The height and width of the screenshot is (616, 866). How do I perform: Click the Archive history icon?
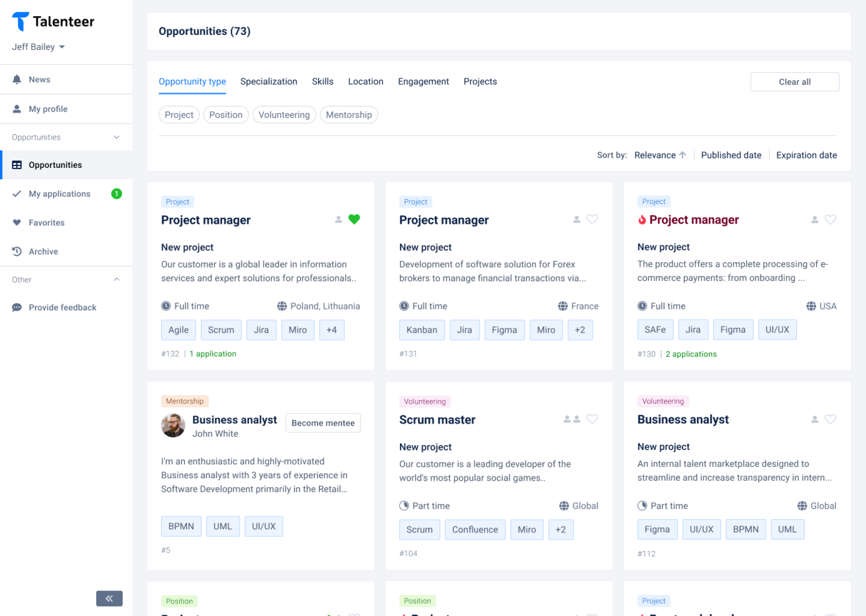(x=17, y=252)
